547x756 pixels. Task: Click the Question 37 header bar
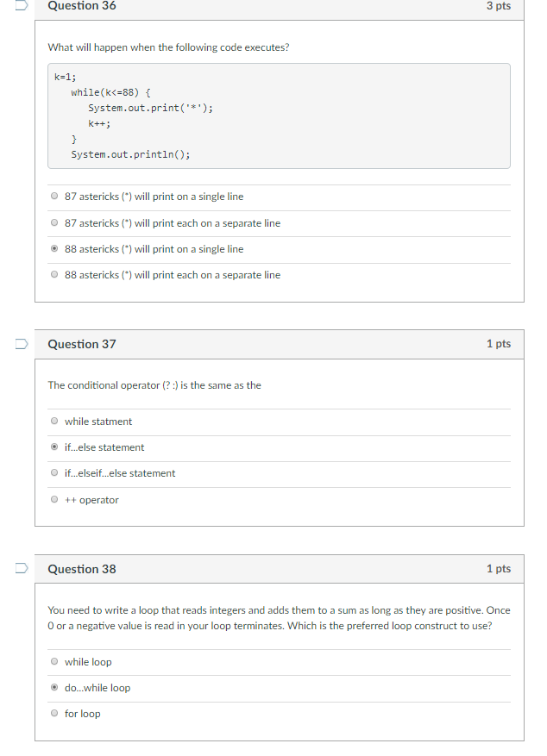pyautogui.click(x=259, y=344)
